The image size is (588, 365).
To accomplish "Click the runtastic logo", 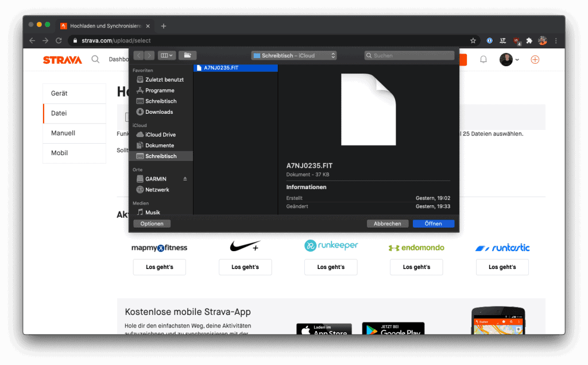I will [502, 248].
